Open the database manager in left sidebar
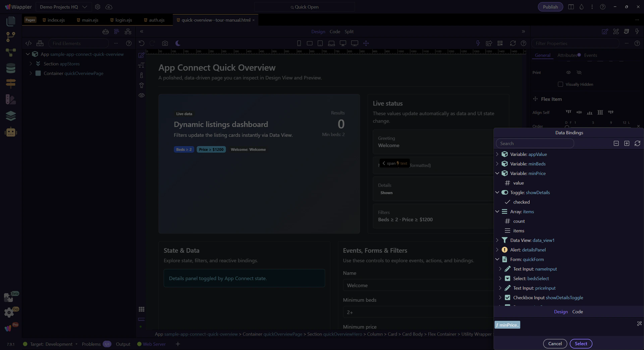The image size is (644, 350). pos(11,68)
